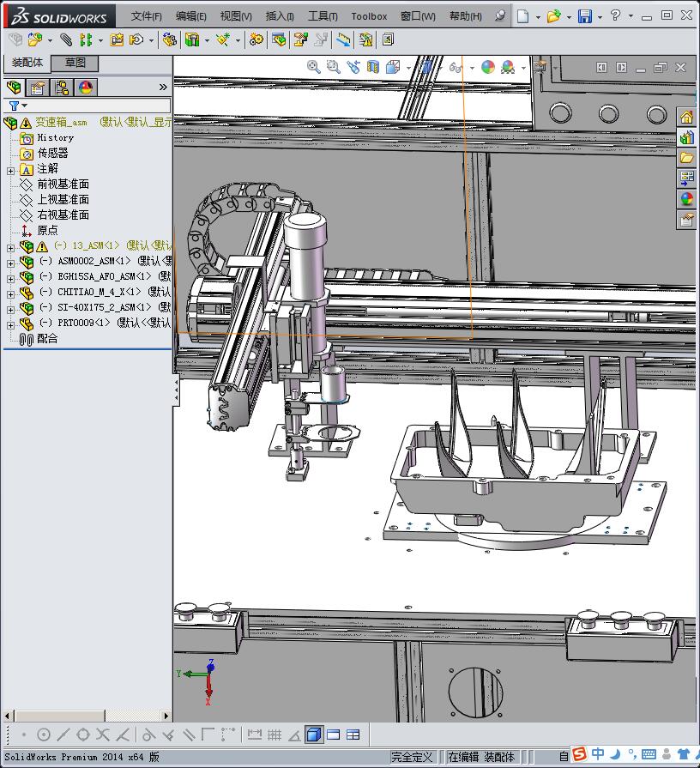Click the Show Hidden Components icon
The width and height of the screenshot is (700, 768).
coord(169,39)
